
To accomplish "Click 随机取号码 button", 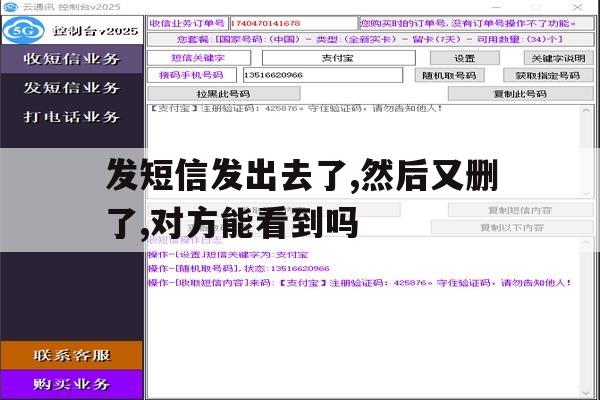I will pos(449,75).
